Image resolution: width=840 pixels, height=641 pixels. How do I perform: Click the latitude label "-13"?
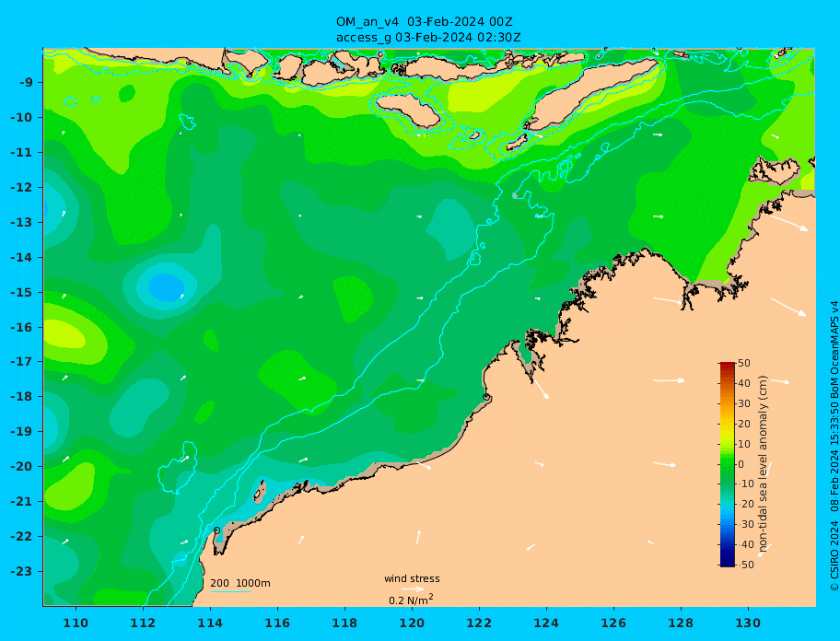pyautogui.click(x=22, y=222)
